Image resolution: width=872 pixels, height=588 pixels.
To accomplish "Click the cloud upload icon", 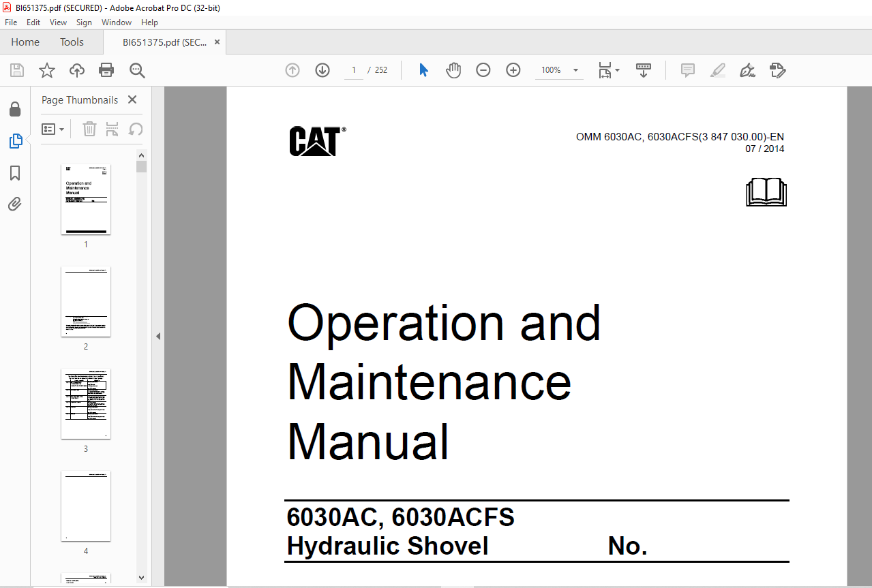I will point(77,70).
